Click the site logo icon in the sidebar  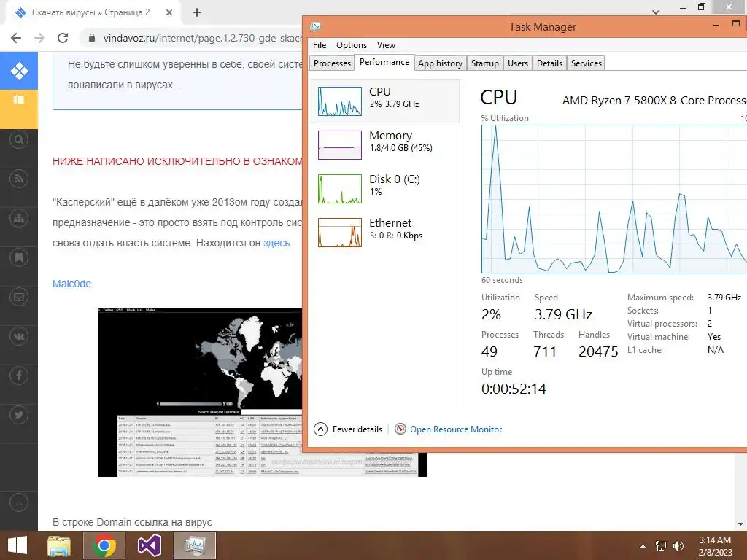click(19, 71)
